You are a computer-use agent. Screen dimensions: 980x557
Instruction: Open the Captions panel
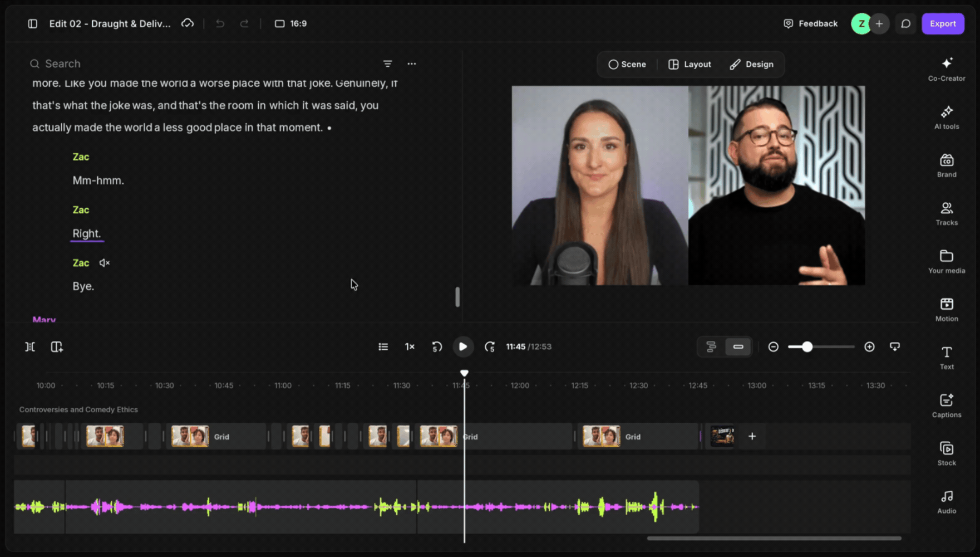coord(947,405)
